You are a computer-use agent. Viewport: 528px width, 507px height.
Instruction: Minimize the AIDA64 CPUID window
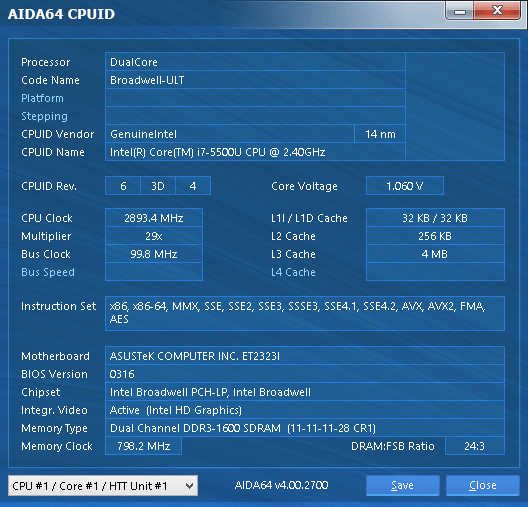pos(460,11)
